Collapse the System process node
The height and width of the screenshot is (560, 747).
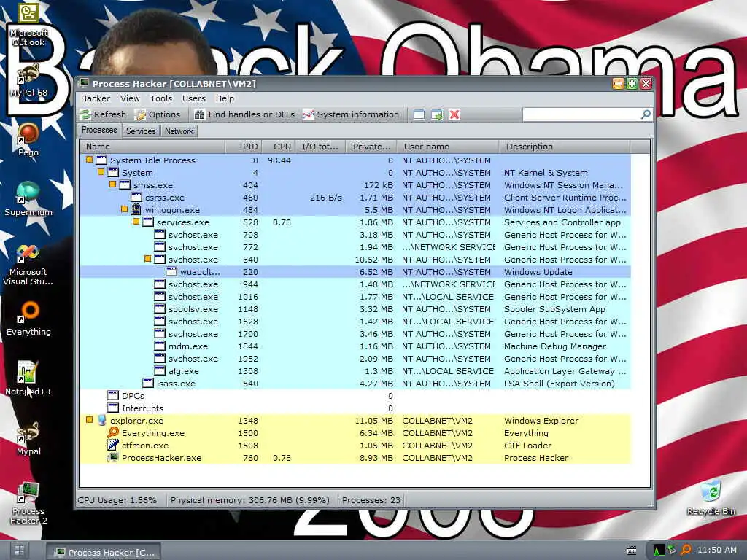[101, 172]
